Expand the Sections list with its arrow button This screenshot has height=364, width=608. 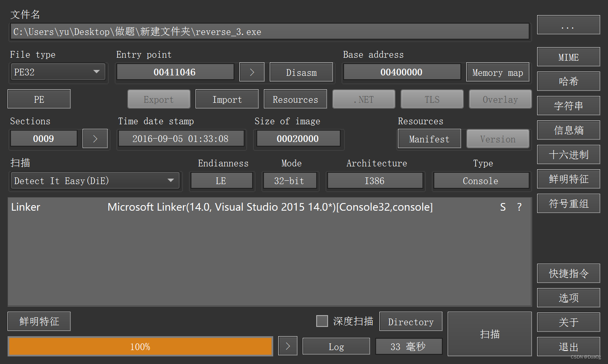(x=95, y=138)
